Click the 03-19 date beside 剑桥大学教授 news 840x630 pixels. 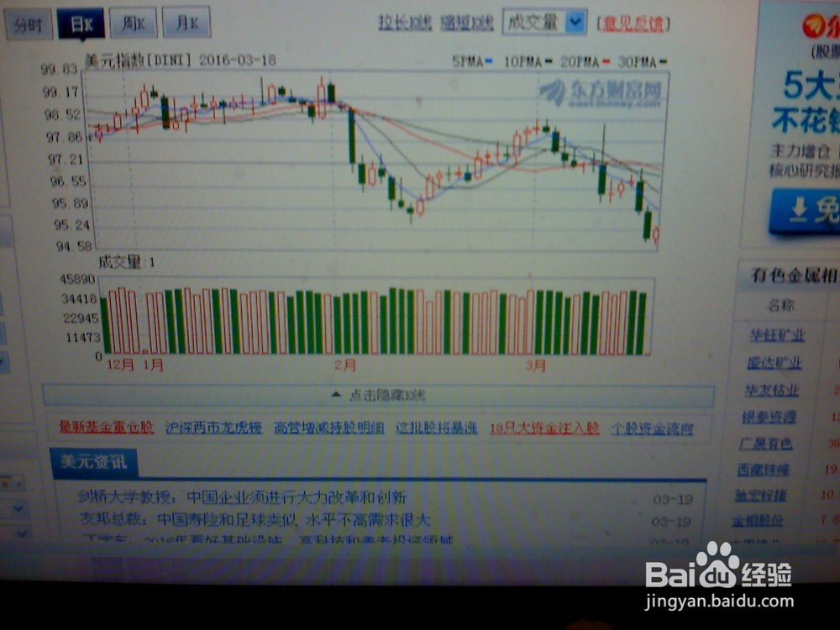673,499
